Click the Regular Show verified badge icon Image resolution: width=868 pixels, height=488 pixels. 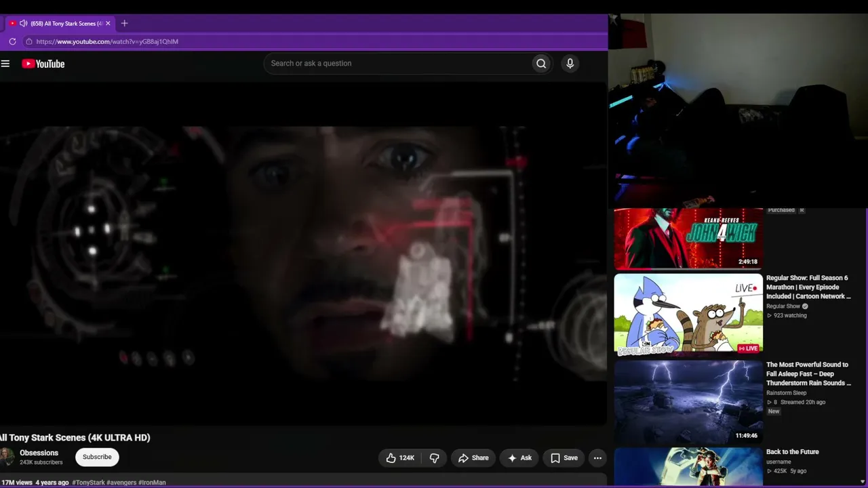(805, 306)
